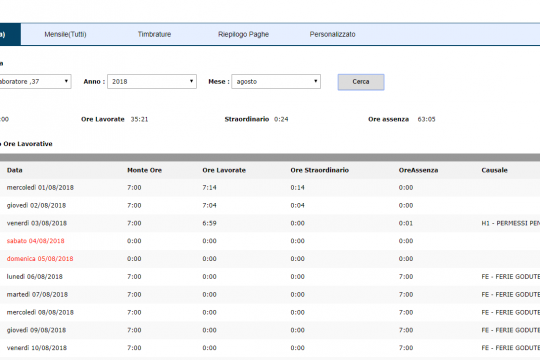Select the row mercoledì 01/08/2018
This screenshot has width=540, height=360.
(x=270, y=188)
